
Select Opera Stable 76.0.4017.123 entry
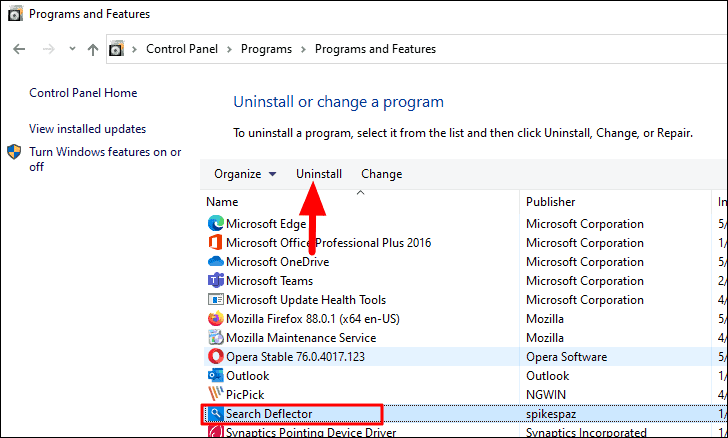click(x=295, y=357)
